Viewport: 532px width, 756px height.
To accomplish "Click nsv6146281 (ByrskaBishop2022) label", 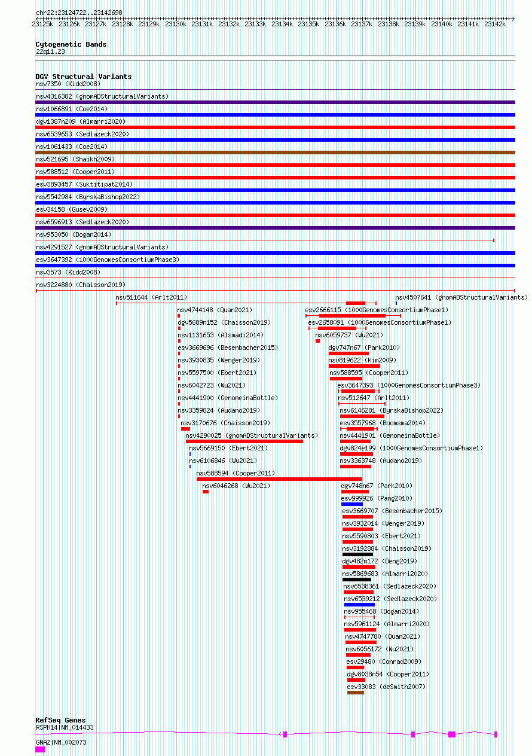I will (392, 410).
